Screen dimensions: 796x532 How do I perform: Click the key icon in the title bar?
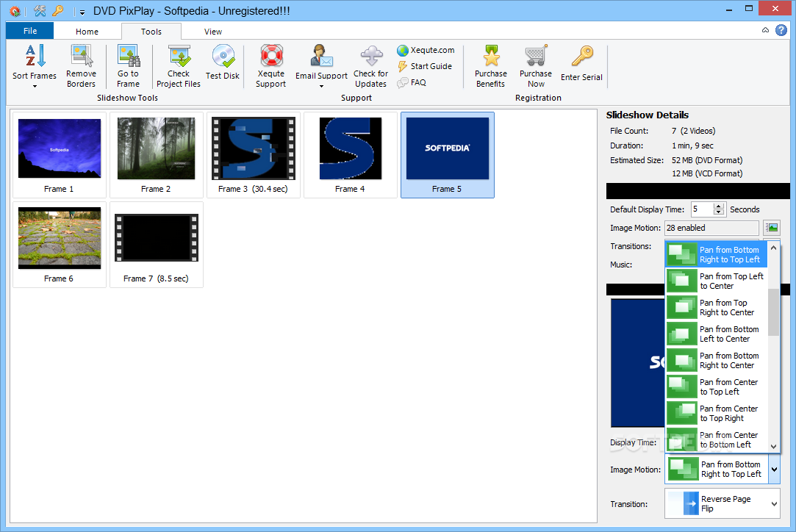click(59, 11)
